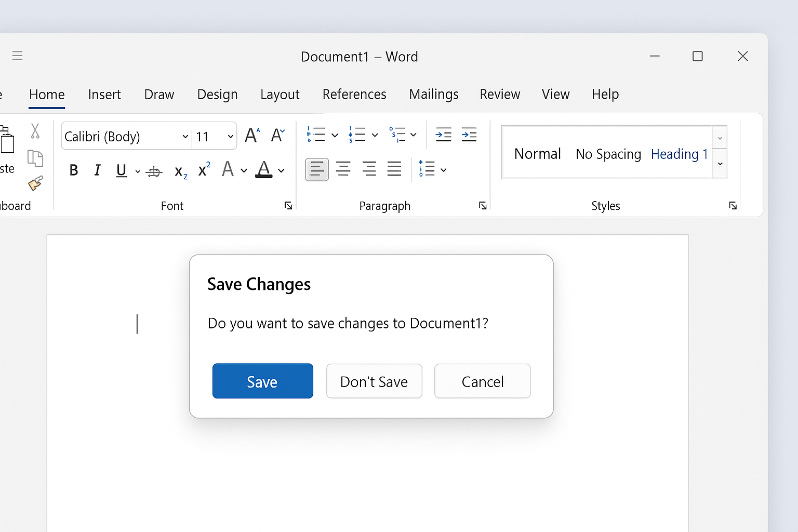
Task: Click the subscript icon
Action: 180,171
